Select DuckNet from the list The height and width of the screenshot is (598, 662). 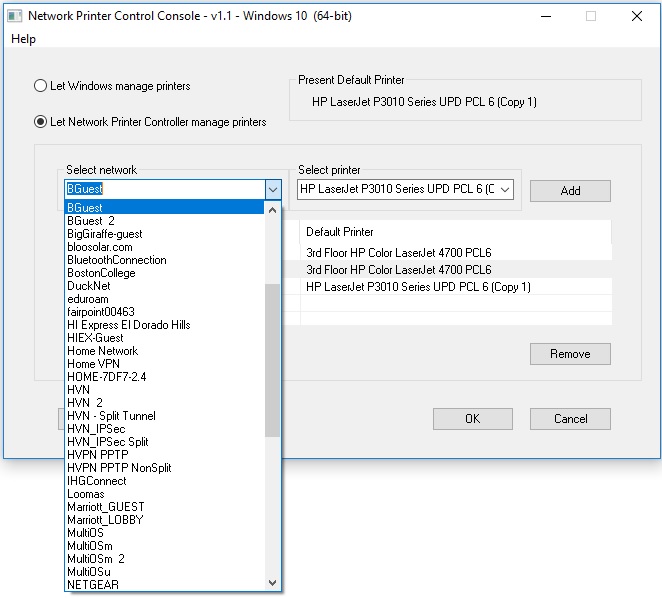[x=165, y=286]
